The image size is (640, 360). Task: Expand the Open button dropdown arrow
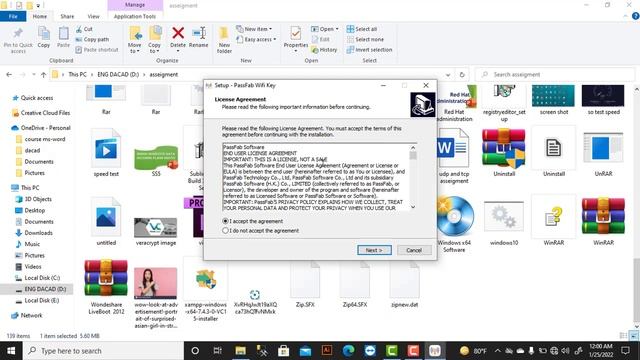pos(337,29)
